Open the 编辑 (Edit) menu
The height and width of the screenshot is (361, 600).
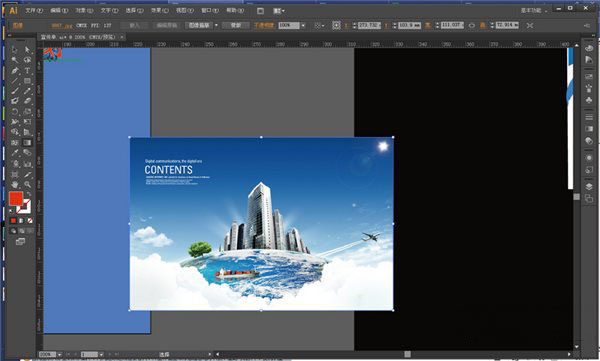[x=59, y=11]
